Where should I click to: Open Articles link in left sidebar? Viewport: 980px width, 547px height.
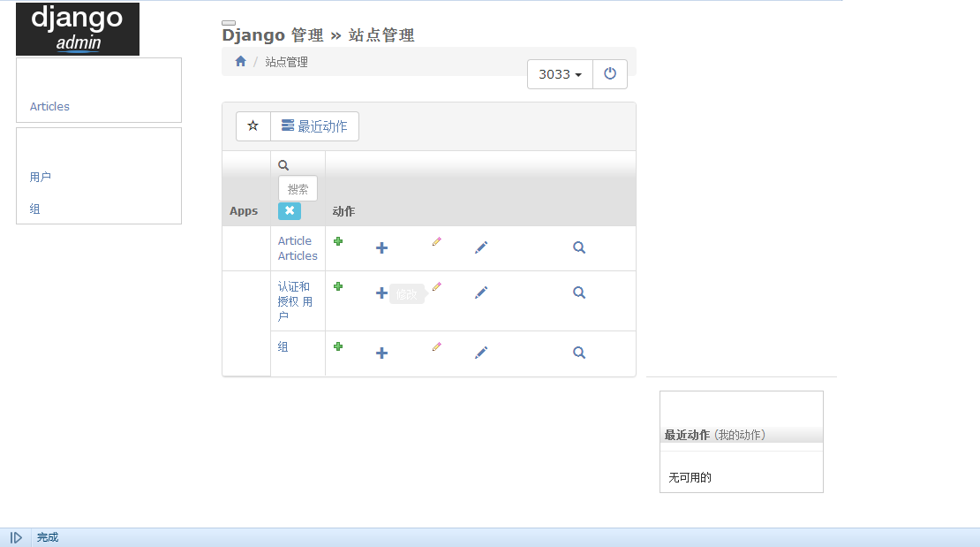click(49, 106)
